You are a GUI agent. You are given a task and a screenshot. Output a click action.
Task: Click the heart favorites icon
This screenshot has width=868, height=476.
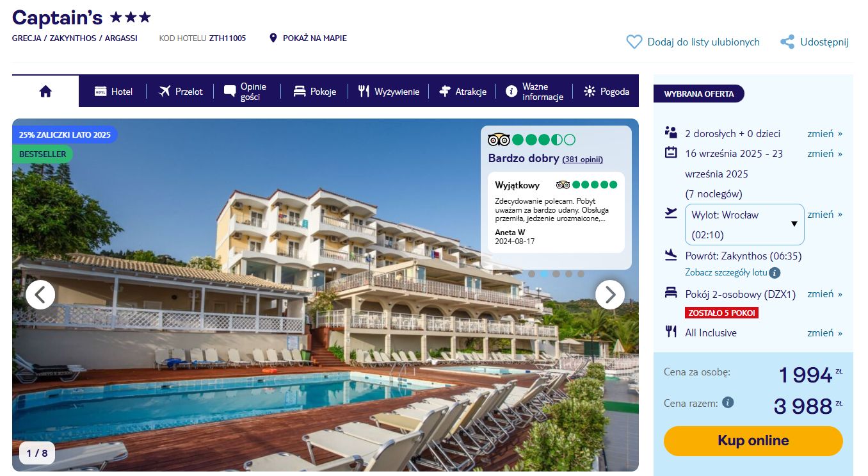(634, 42)
